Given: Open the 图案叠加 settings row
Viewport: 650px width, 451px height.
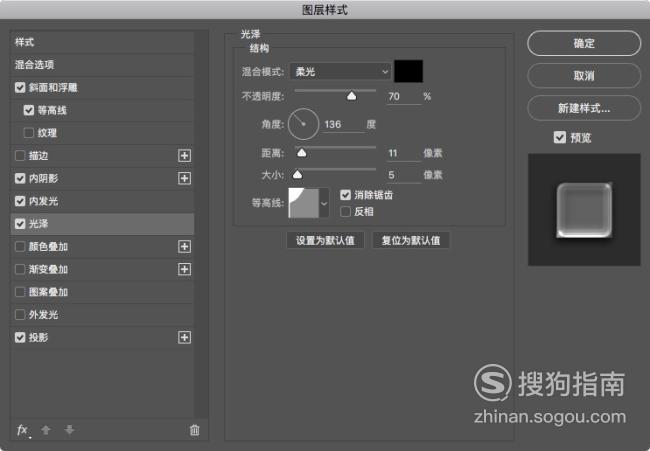Looking at the screenshot, I should coord(102,292).
